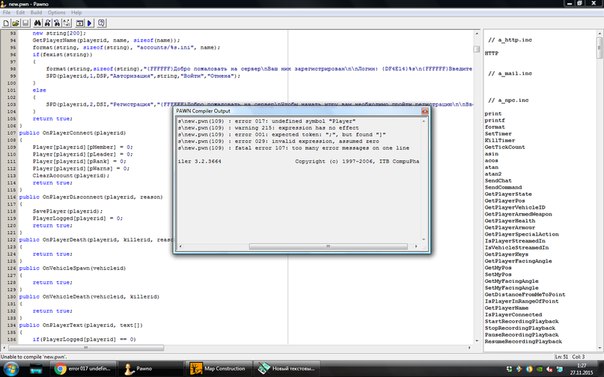Click 'GetPlayerState' in the function list

coord(508,194)
